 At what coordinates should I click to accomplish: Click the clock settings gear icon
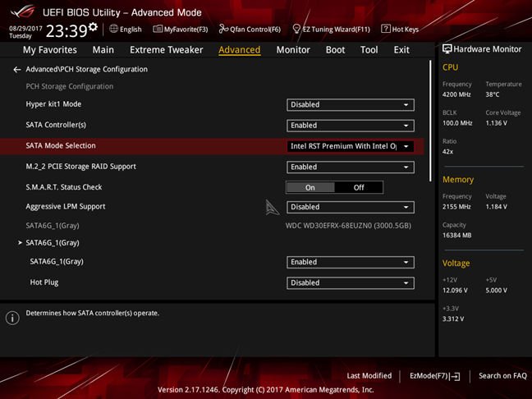[94, 27]
